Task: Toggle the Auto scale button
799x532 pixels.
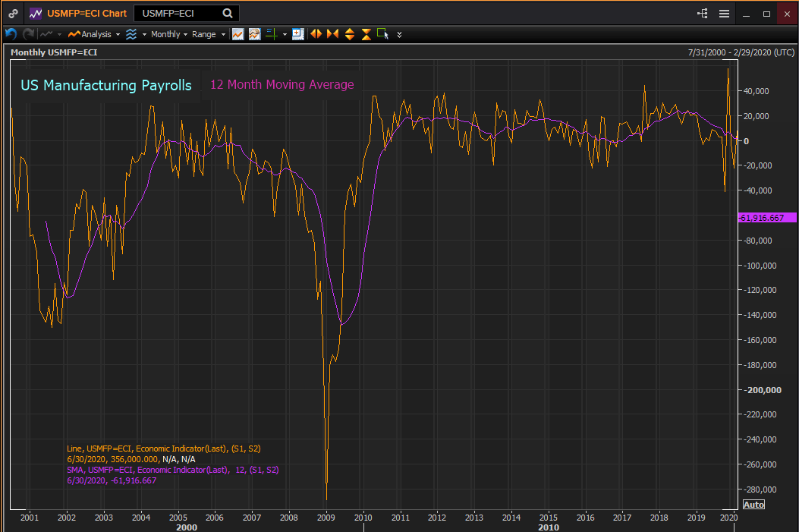Action: (753, 505)
